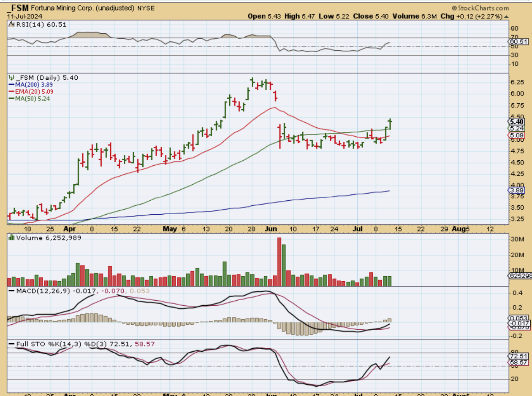Click 'Jun' on the date axis below the price chart
532x396 pixels.
(270, 229)
